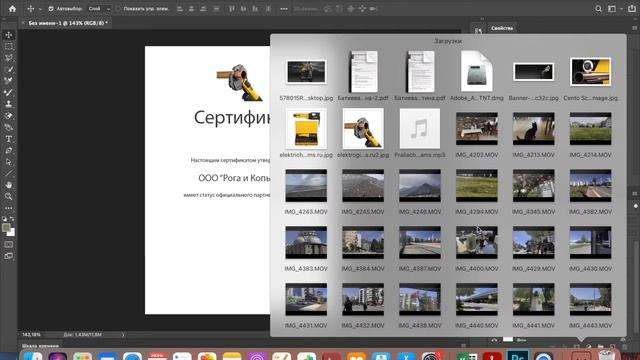The image size is (640, 360).
Task: Select the Clone Stamp tool
Action: point(9,104)
